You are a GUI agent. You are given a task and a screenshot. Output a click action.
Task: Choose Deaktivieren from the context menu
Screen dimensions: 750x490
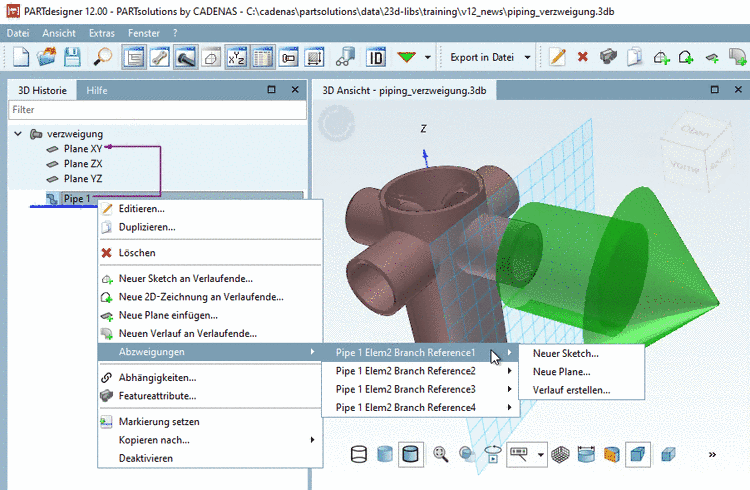pyautogui.click(x=210, y=458)
